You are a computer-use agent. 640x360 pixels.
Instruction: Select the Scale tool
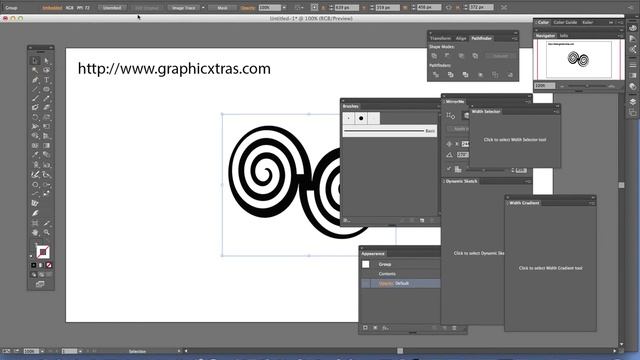click(46, 117)
